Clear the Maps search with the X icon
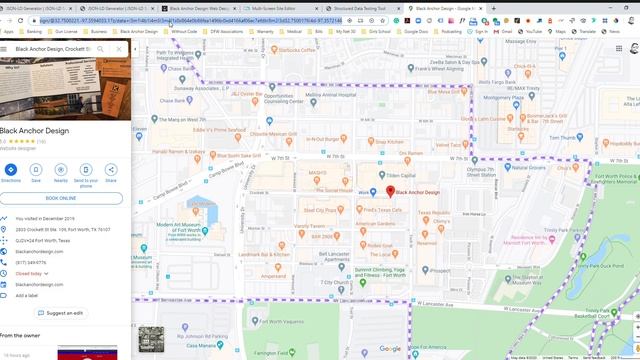 point(119,49)
